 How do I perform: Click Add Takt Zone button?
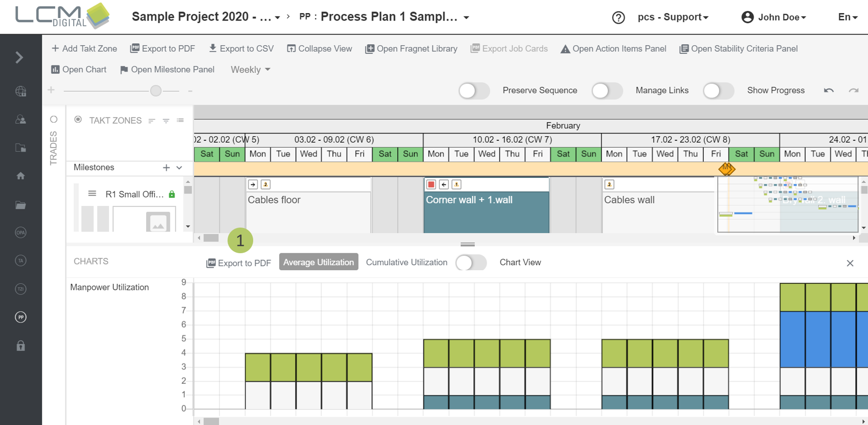coord(84,49)
